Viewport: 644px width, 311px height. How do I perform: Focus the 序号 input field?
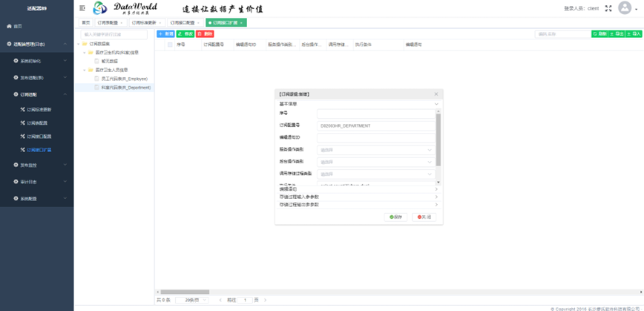click(x=376, y=114)
